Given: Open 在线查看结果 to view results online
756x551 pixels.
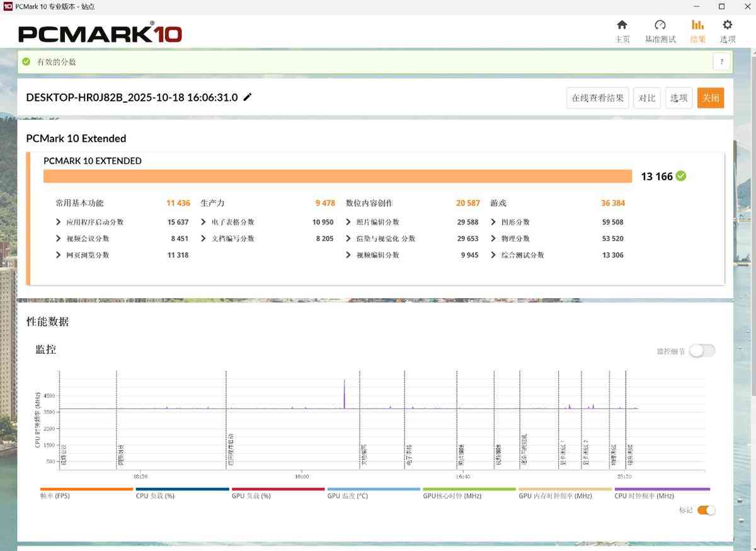Looking at the screenshot, I should (x=597, y=98).
